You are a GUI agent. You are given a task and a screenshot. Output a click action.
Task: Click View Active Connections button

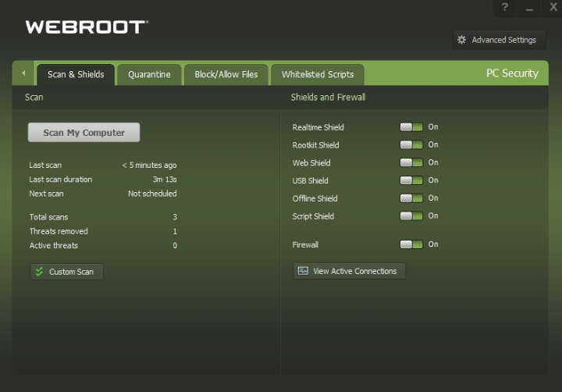tap(350, 271)
